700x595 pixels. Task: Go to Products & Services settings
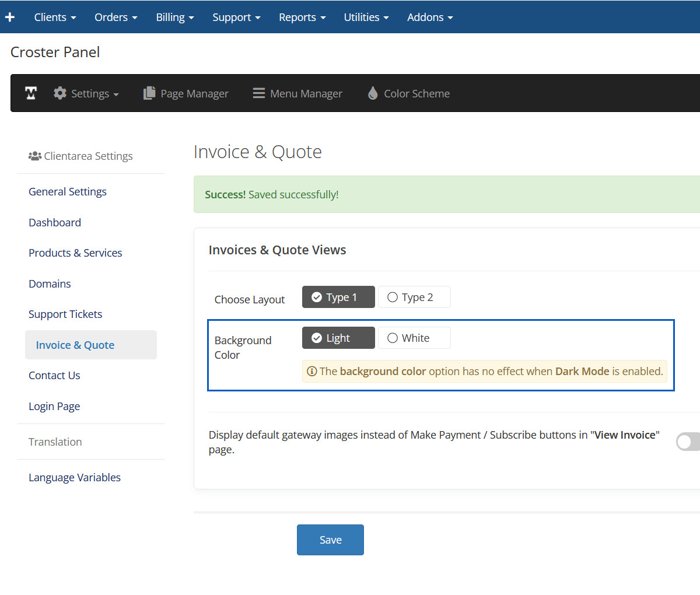coord(75,253)
